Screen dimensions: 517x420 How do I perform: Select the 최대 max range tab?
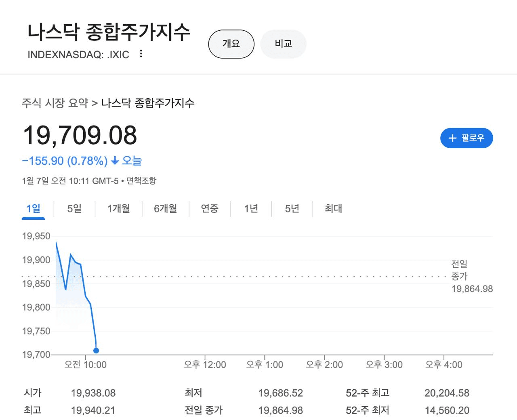(333, 208)
